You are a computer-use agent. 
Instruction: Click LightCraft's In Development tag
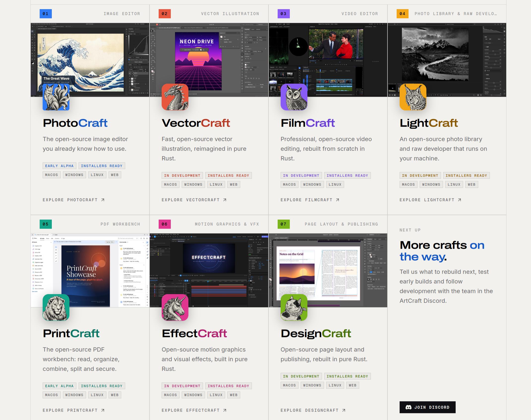(420, 176)
